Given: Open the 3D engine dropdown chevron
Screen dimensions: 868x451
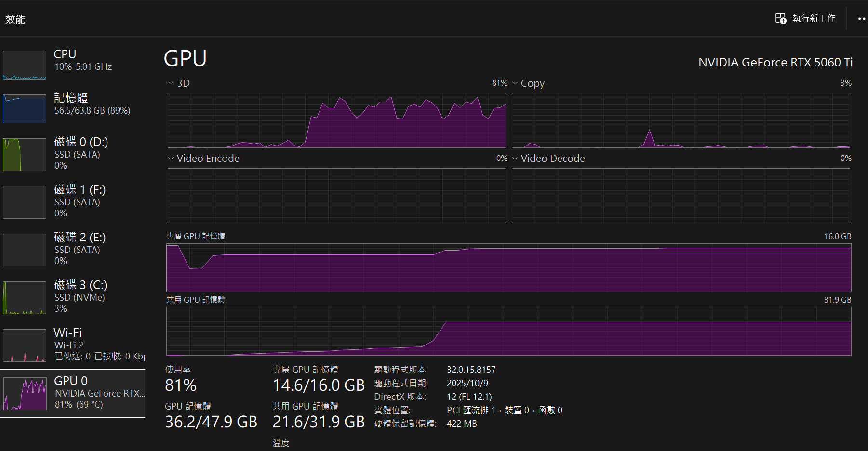Looking at the screenshot, I should (x=171, y=83).
